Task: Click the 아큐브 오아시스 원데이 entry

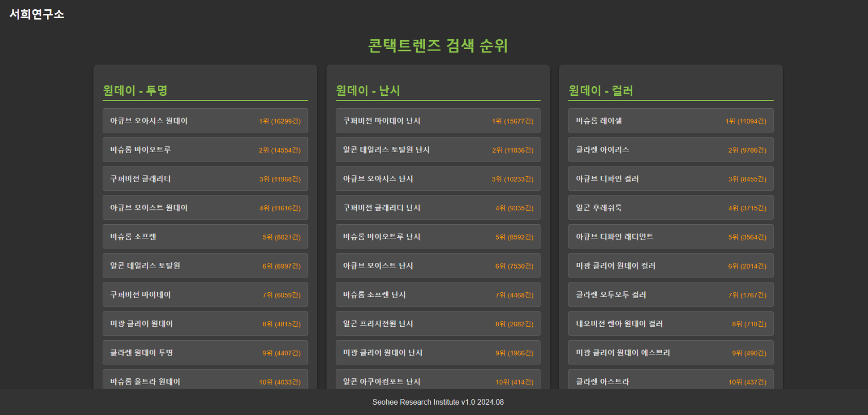Action: [205, 121]
